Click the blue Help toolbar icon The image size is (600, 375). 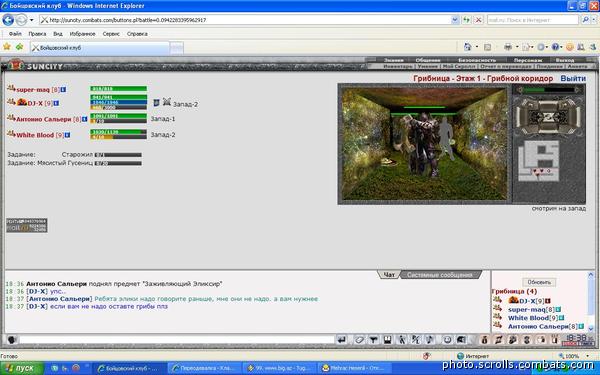[x=555, y=47]
